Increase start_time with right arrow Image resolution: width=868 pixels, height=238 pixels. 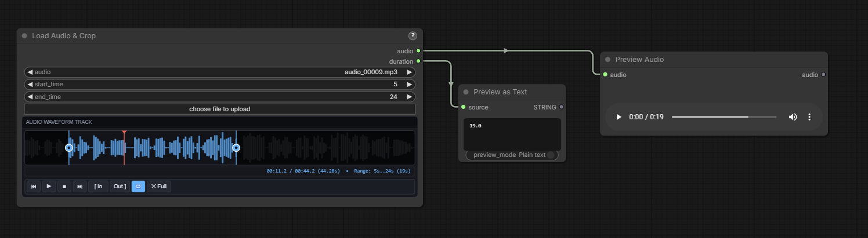[x=410, y=85]
